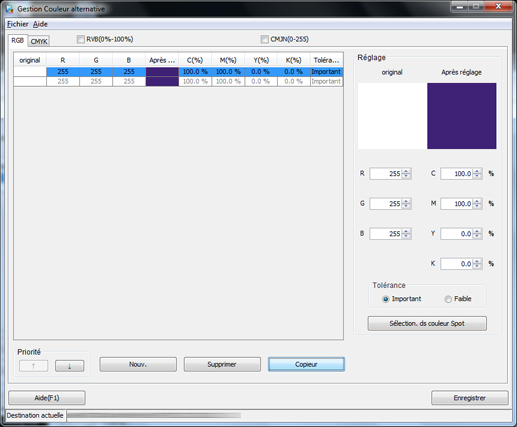This screenshot has width=517, height=427.
Task: Click the Y percentage input field
Action: pos(457,234)
